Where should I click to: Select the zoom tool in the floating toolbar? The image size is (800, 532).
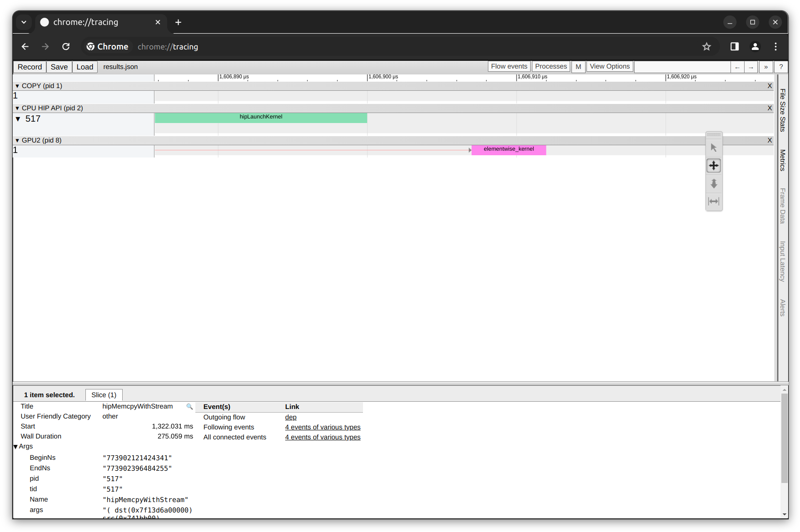click(714, 184)
